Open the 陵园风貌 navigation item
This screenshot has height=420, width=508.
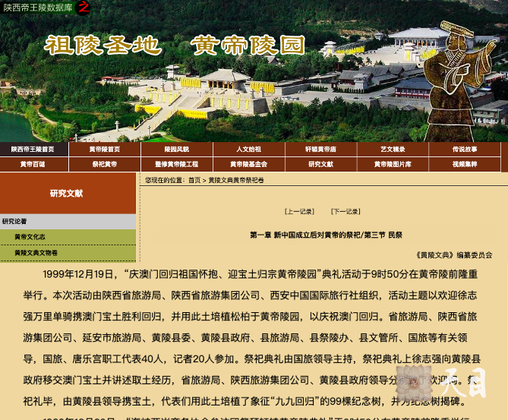(176, 150)
